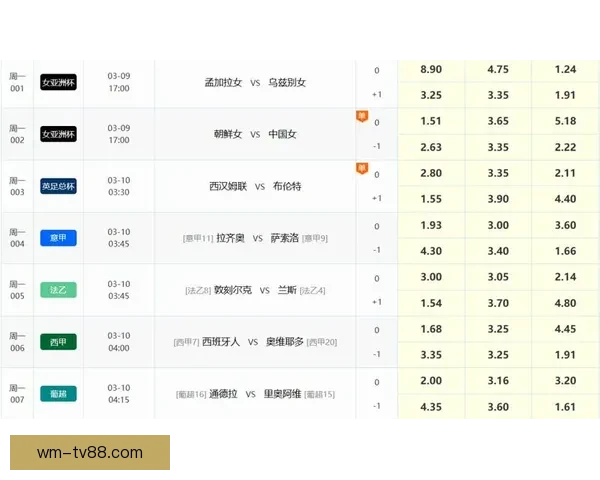Viewport: 600px width, 480px height.
Task: Choose odds 2.11 for 布伦特
Action: click(x=566, y=173)
